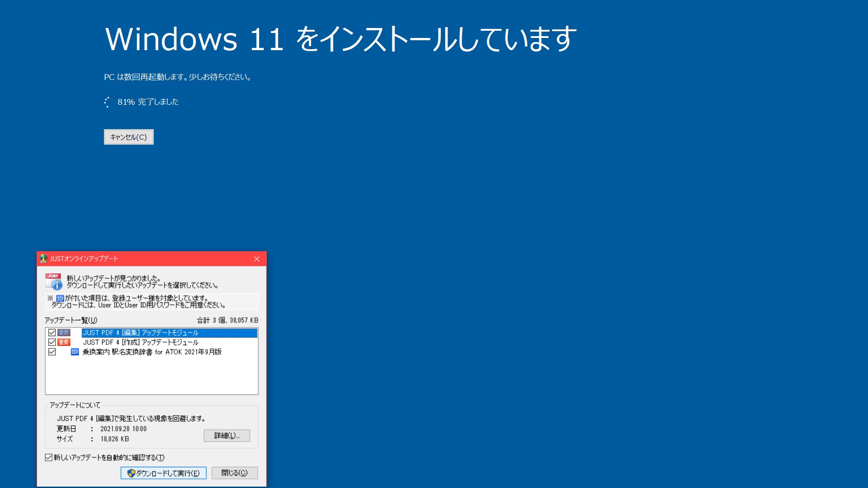Cancel the Windows 11 installation

[x=129, y=137]
